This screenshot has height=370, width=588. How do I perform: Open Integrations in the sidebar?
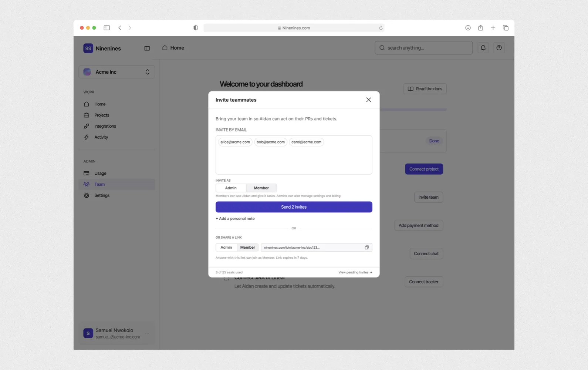coord(117,126)
